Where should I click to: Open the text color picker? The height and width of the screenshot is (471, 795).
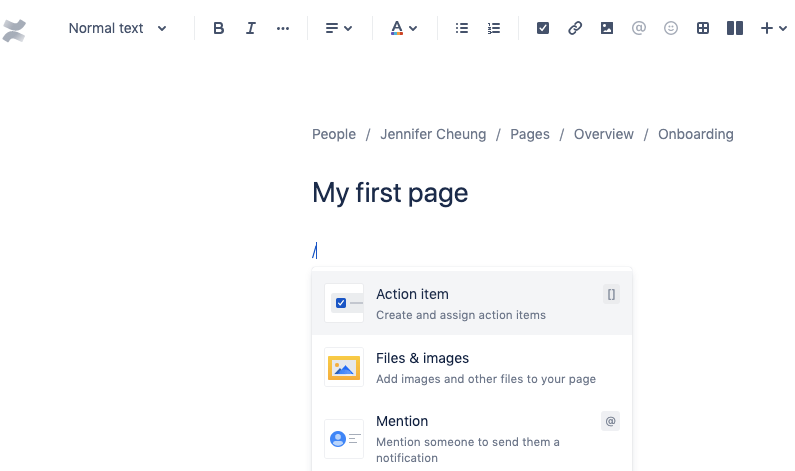coord(404,28)
